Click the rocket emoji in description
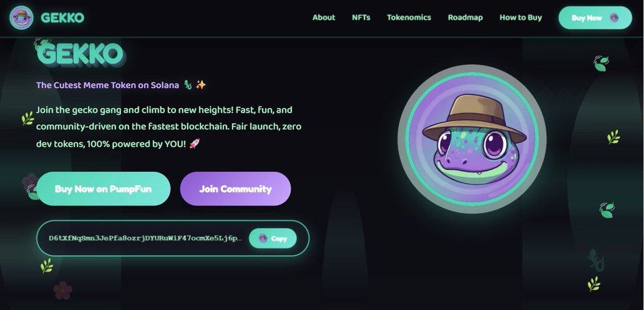Viewport: 644px width, 310px height. (195, 144)
